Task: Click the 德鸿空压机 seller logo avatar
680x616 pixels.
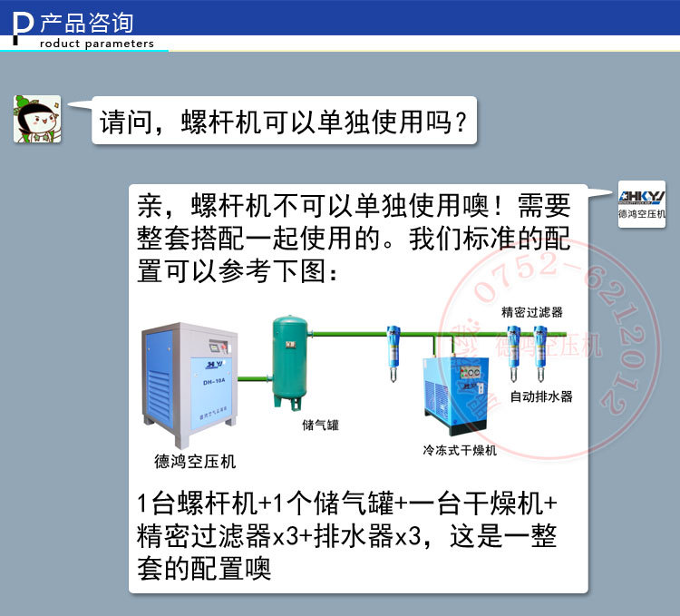Action: click(x=641, y=204)
